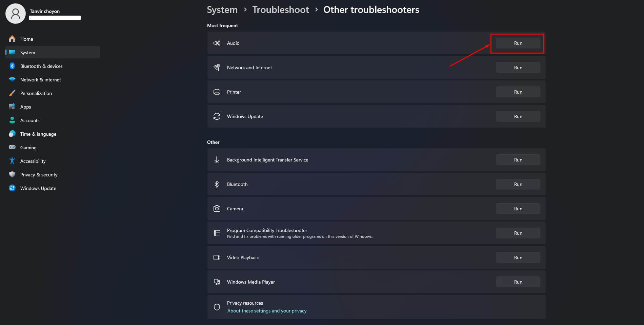Run the Audio troubleshooter
The height and width of the screenshot is (325, 644).
pyautogui.click(x=518, y=43)
